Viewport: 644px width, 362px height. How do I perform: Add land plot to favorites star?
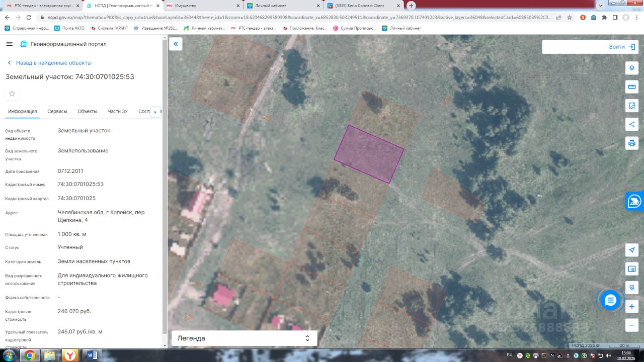pyautogui.click(x=12, y=94)
